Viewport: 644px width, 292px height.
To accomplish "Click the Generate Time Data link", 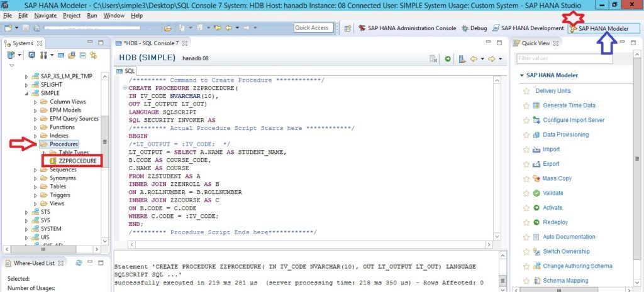I will coord(569,105).
